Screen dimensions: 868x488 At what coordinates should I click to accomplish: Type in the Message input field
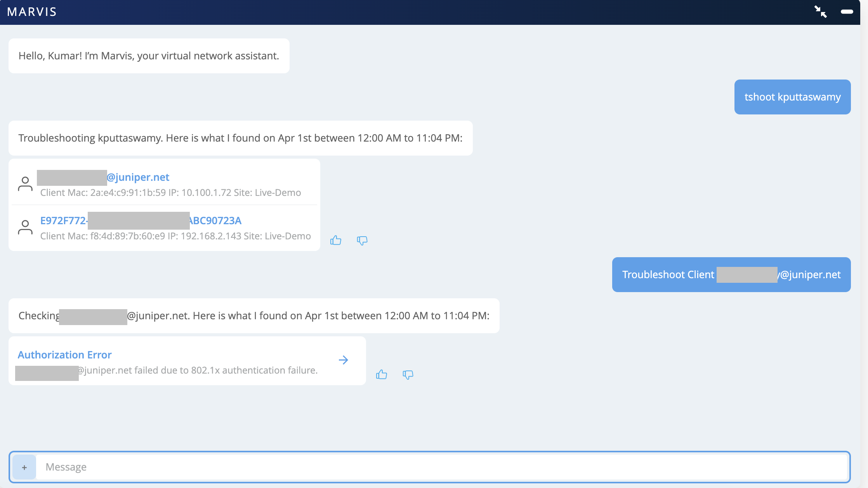[x=443, y=467]
